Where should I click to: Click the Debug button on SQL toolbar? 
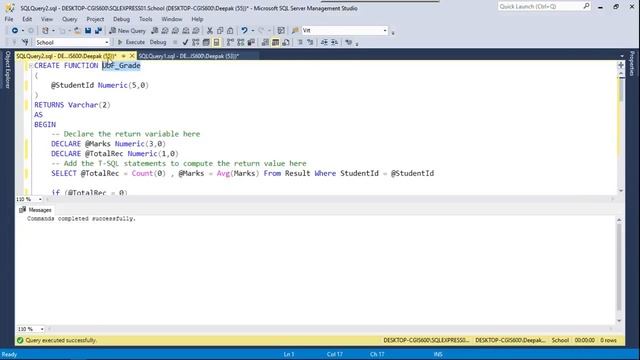pyautogui.click(x=158, y=42)
